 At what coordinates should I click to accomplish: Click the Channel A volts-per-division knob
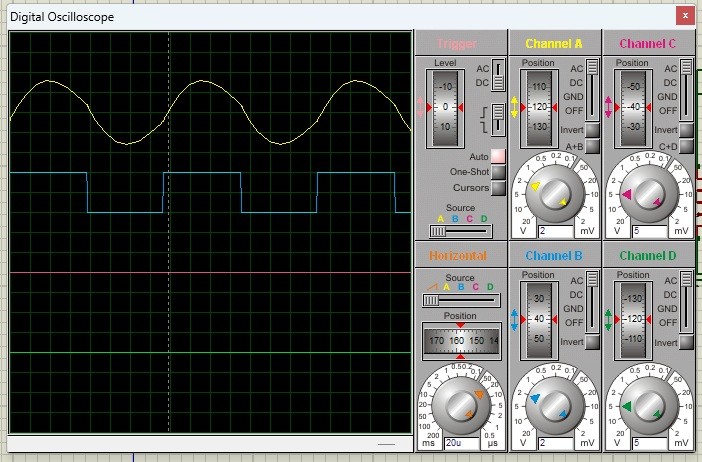[554, 194]
